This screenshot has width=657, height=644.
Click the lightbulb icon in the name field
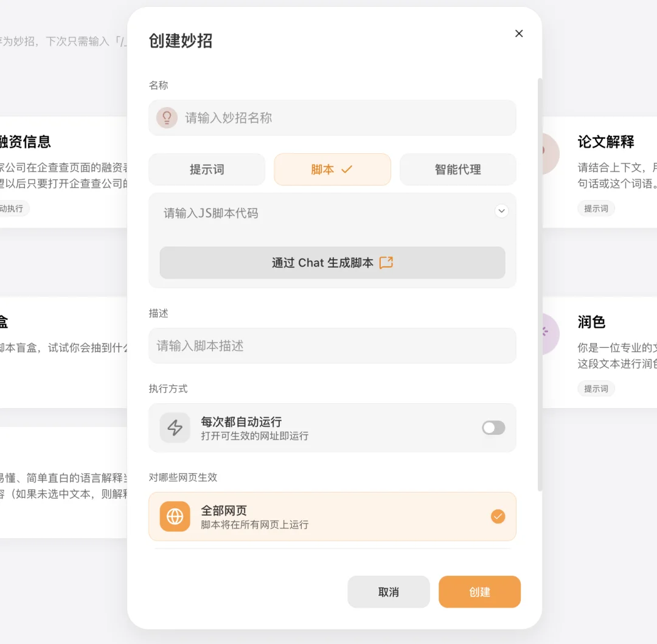point(167,118)
